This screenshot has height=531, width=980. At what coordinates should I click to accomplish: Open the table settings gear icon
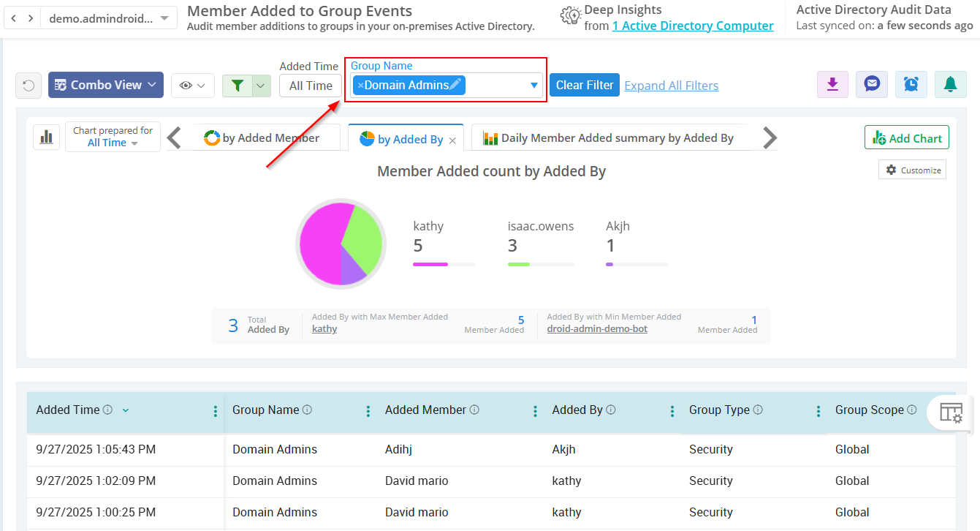[x=951, y=413]
